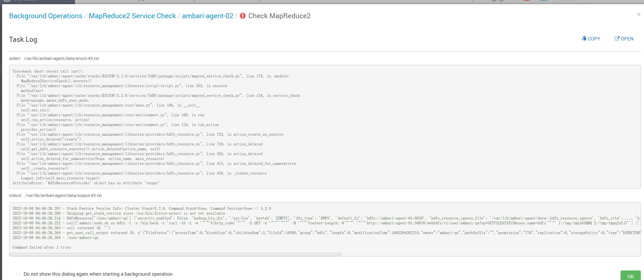The image size is (644, 280).
Task: Click the stderr errors-43.txt file path
Action: [61, 58]
